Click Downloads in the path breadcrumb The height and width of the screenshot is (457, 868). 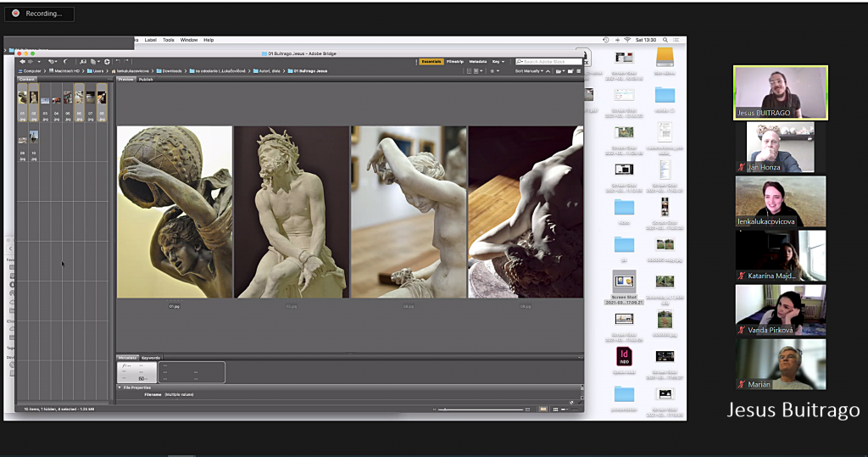coord(171,71)
